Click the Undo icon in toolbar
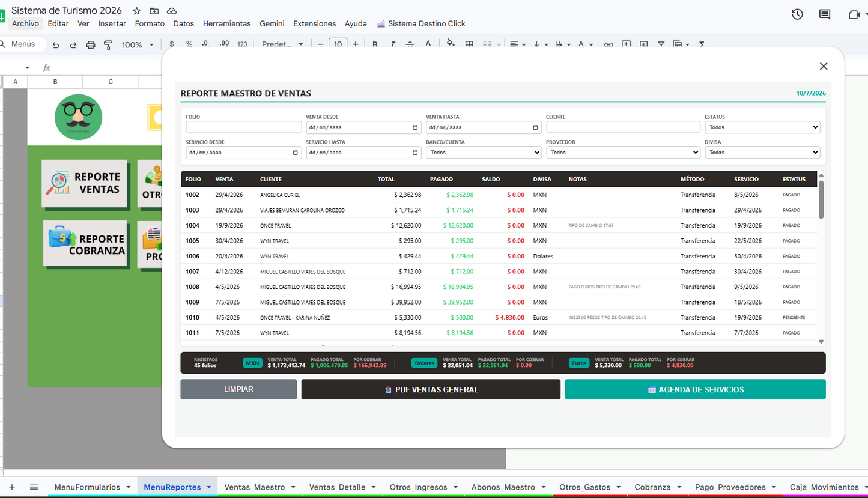The image size is (868, 498). (56, 44)
